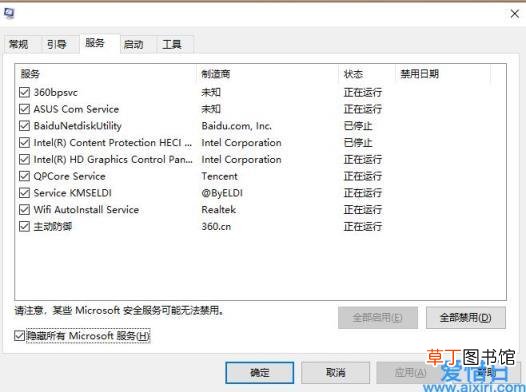Disable the BaiduNetdiskUtility service checkbox

click(24, 126)
